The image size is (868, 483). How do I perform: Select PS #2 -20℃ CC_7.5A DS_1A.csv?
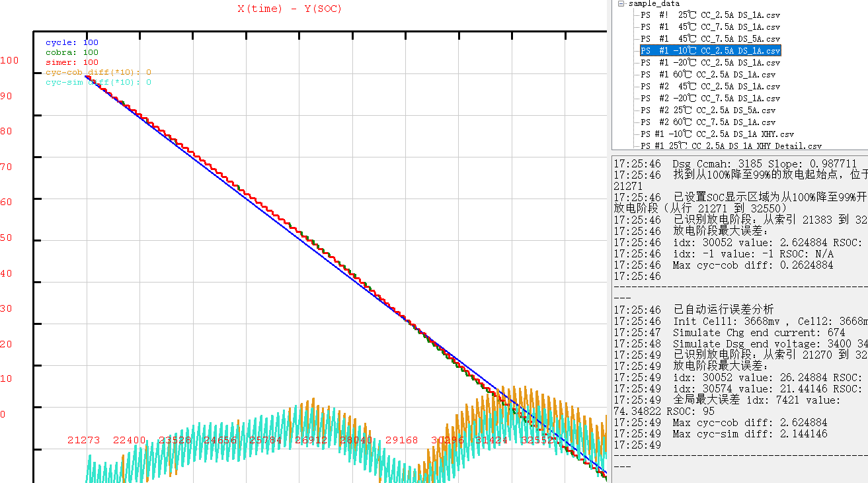click(711, 98)
